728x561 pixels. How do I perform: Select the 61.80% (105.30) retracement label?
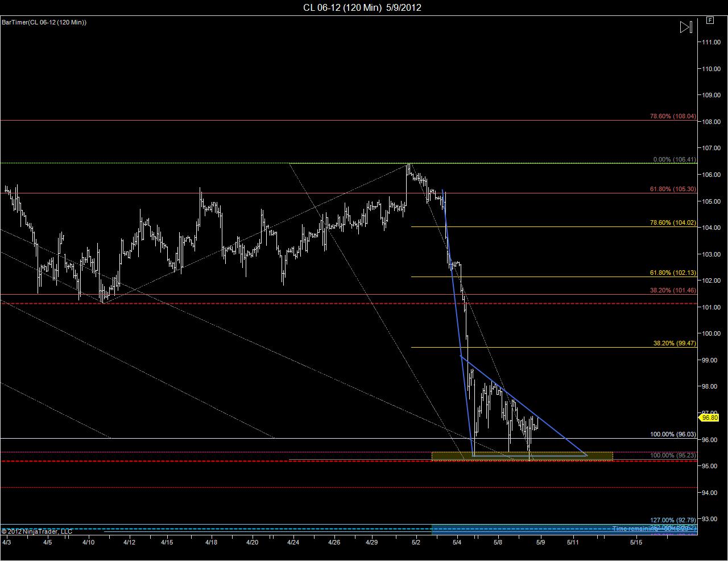pos(673,189)
